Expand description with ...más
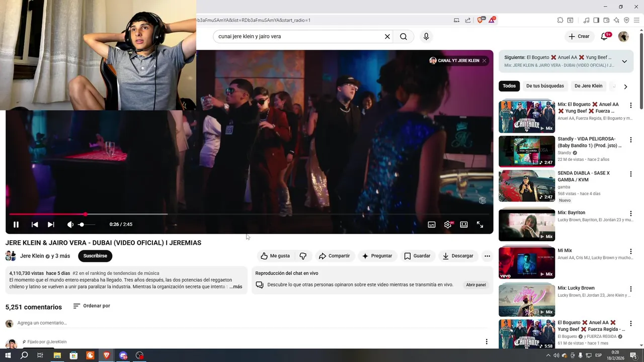The height and width of the screenshot is (362, 644). (235, 287)
